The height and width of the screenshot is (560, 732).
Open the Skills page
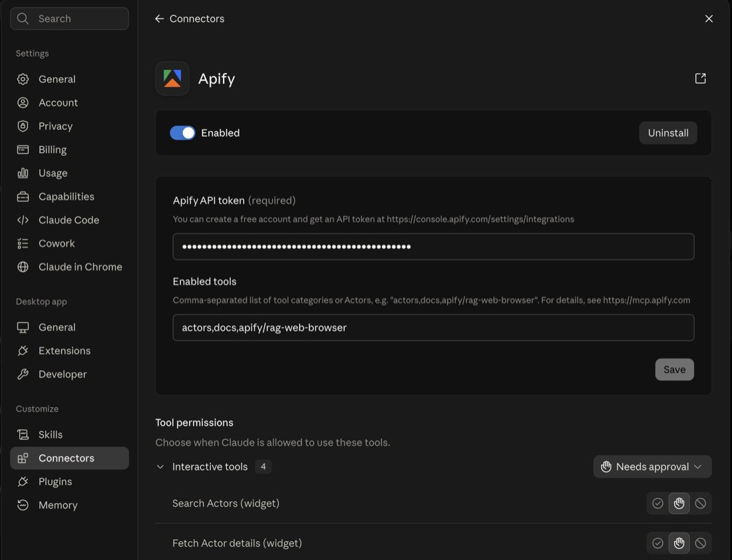[x=70, y=434]
